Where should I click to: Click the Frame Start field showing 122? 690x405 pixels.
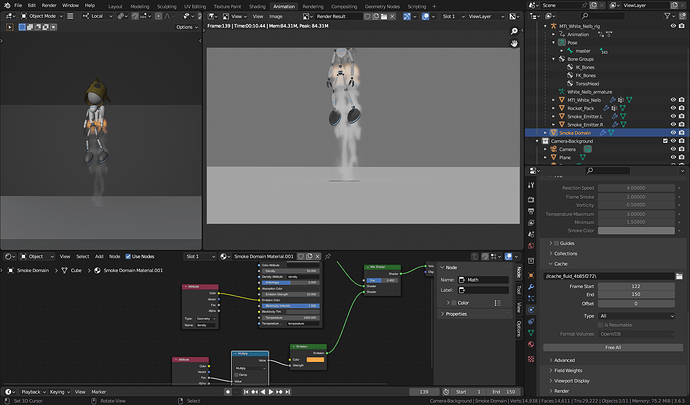pyautogui.click(x=636, y=286)
